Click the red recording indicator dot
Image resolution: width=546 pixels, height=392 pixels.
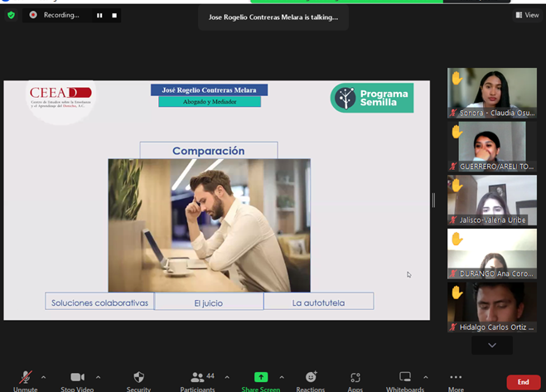click(33, 15)
